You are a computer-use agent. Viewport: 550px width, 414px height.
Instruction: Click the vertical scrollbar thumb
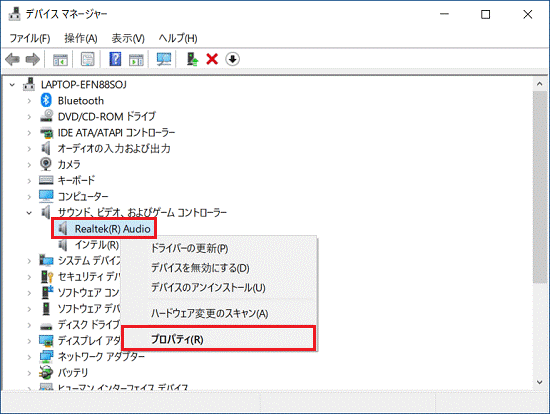539,187
